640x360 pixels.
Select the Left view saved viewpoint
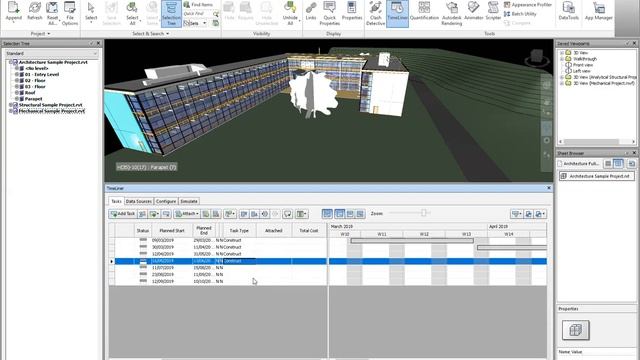tap(582, 71)
